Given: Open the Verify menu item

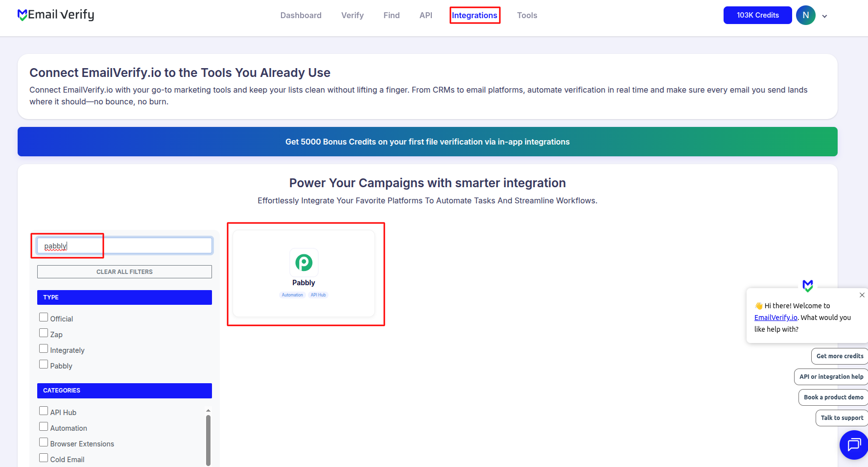Looking at the screenshot, I should 352,15.
